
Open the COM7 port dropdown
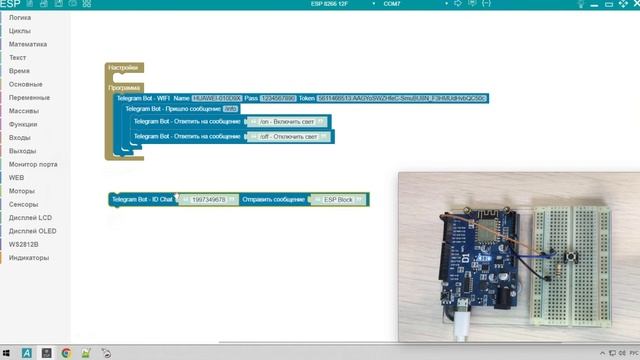[416, 4]
